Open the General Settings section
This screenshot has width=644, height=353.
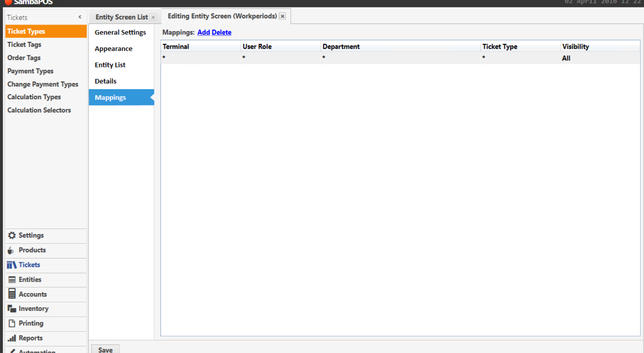(120, 32)
